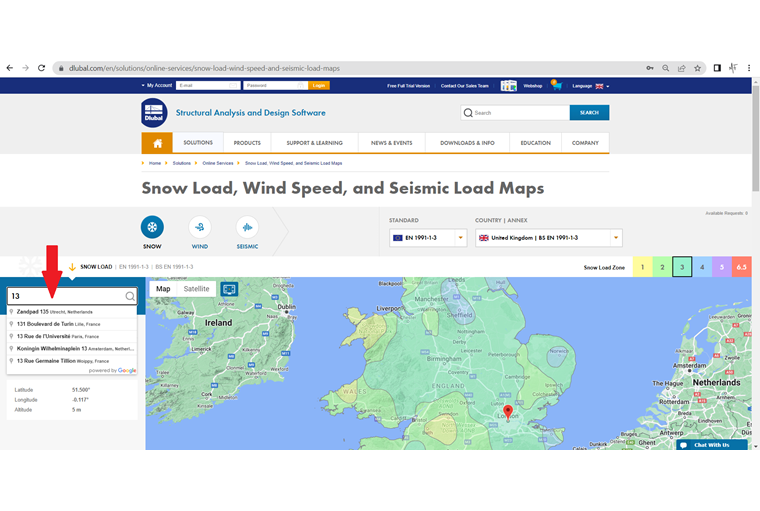This screenshot has height=511, width=760.
Task: Select suggestion 13 Rue de l'Université
Action: 72,336
